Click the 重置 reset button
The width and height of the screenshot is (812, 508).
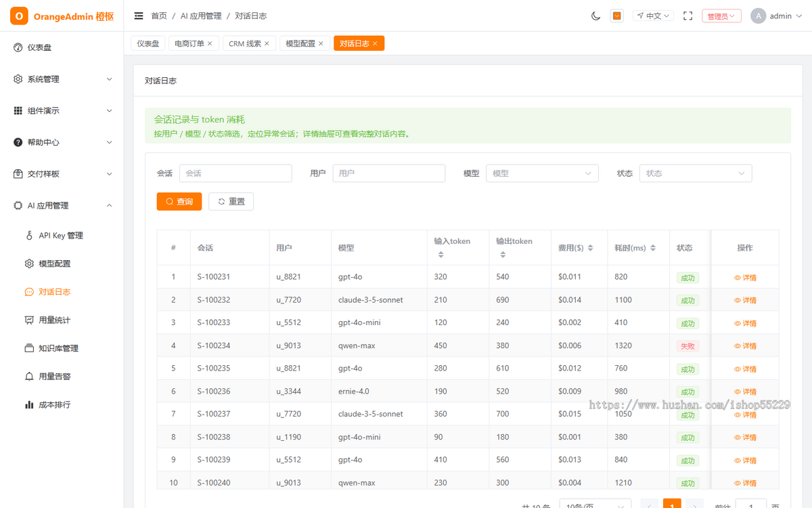[231, 202]
